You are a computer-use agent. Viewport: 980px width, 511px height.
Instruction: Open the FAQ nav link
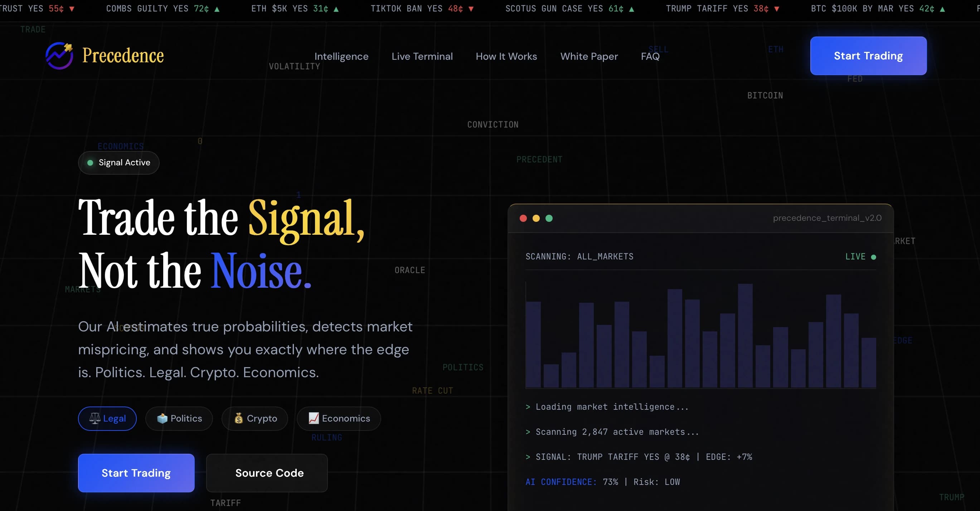(650, 56)
